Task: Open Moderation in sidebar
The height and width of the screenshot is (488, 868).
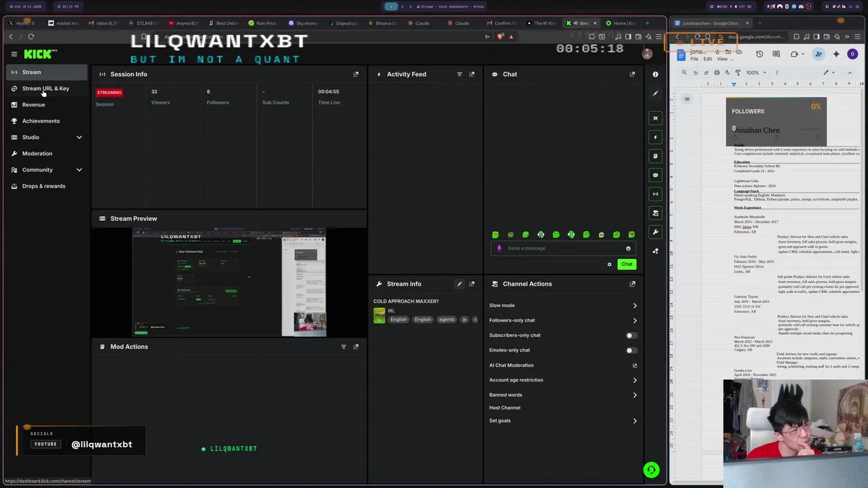Action: click(46, 153)
